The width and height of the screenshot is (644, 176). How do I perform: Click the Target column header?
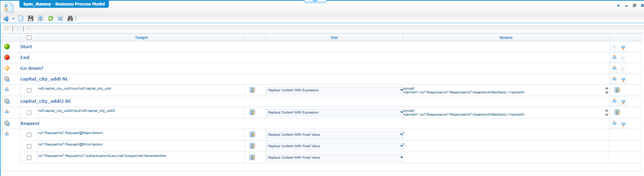141,37
